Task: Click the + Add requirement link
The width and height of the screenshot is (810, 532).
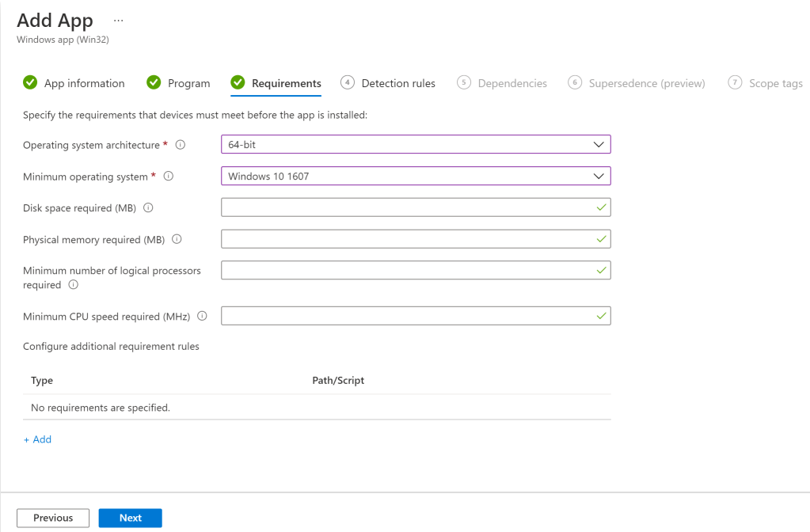Action: [x=37, y=439]
